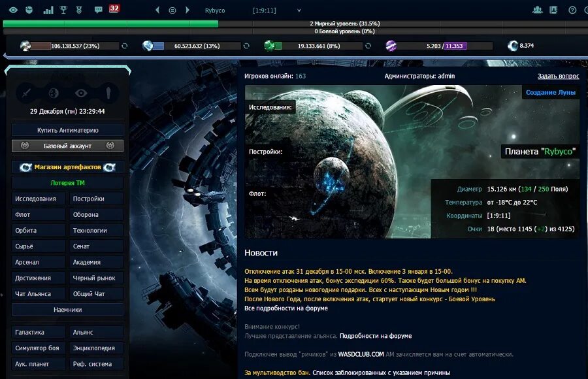Viewport: 588px width, 379px height.
Task: Click the question mark help icon
Action: click(x=572, y=10)
